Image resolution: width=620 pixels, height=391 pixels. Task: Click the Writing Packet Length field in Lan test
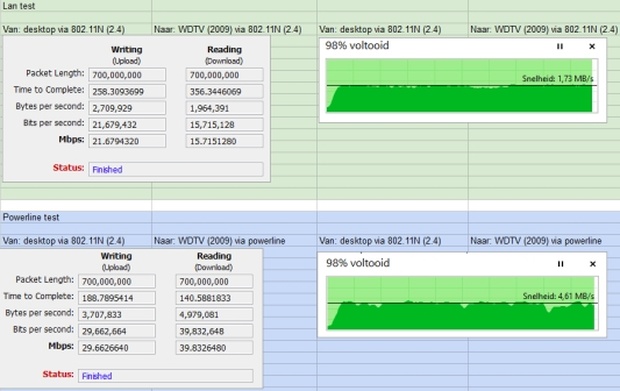[127, 75]
